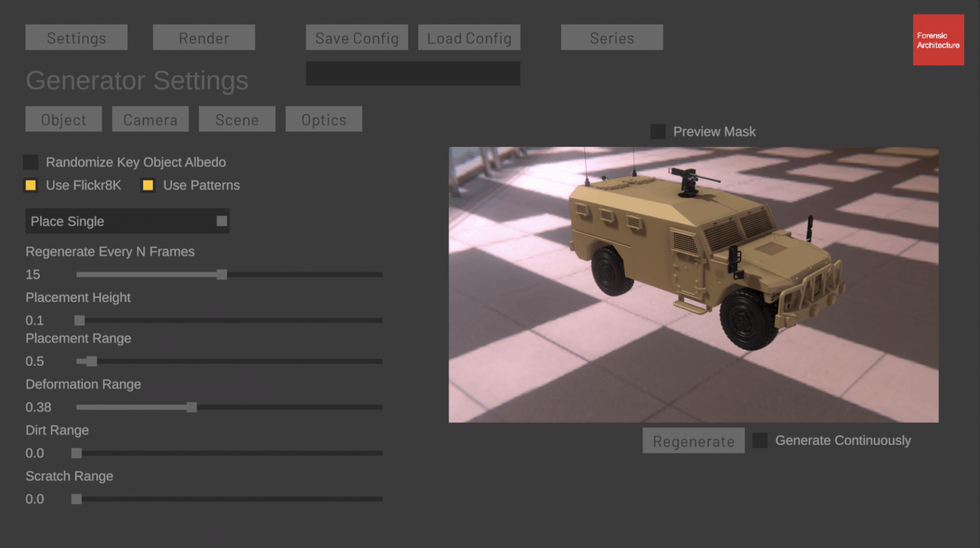
Task: Switch to the Camera tab
Action: point(150,119)
